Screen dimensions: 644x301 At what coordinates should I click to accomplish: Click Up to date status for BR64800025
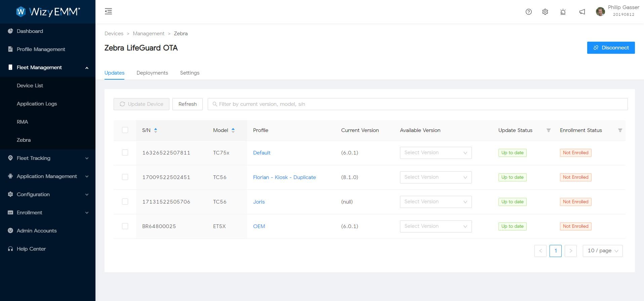pos(512,226)
